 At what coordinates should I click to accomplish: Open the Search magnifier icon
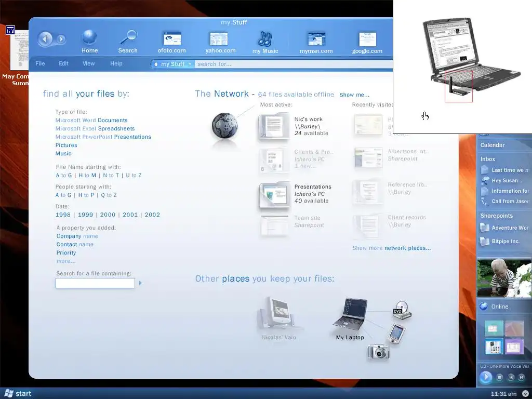[x=128, y=42]
